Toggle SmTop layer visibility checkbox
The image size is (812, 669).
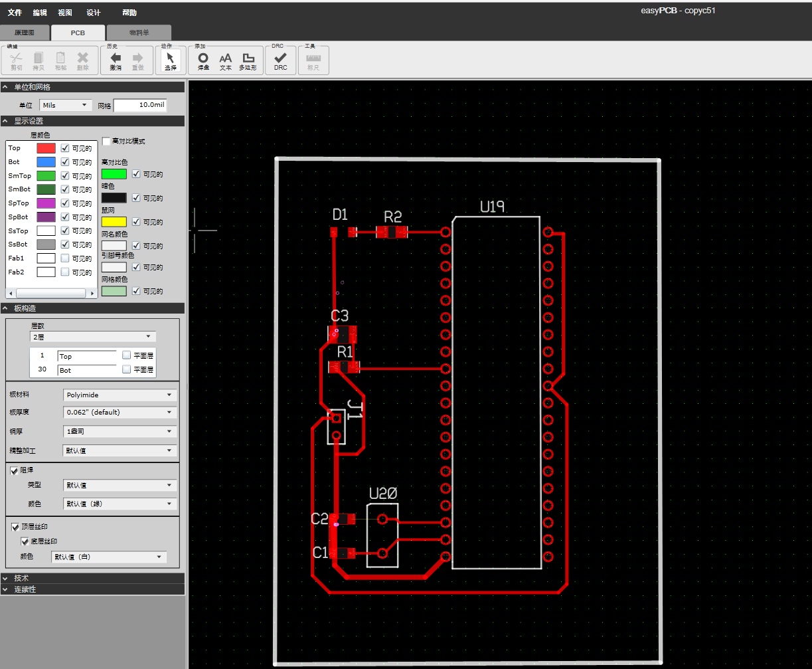coord(65,176)
